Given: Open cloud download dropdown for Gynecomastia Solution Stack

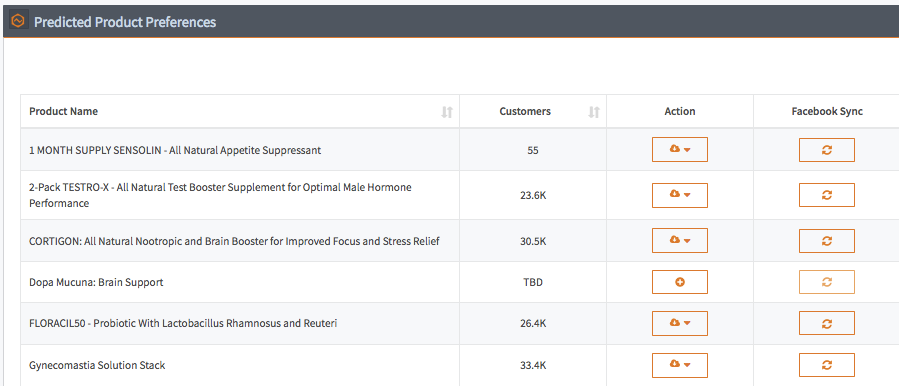Looking at the screenshot, I should click(x=680, y=365).
